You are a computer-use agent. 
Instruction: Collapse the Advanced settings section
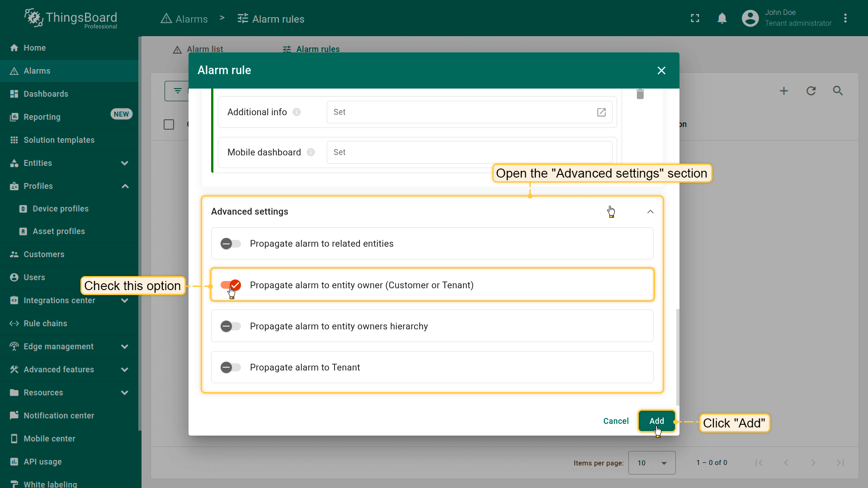click(x=650, y=211)
